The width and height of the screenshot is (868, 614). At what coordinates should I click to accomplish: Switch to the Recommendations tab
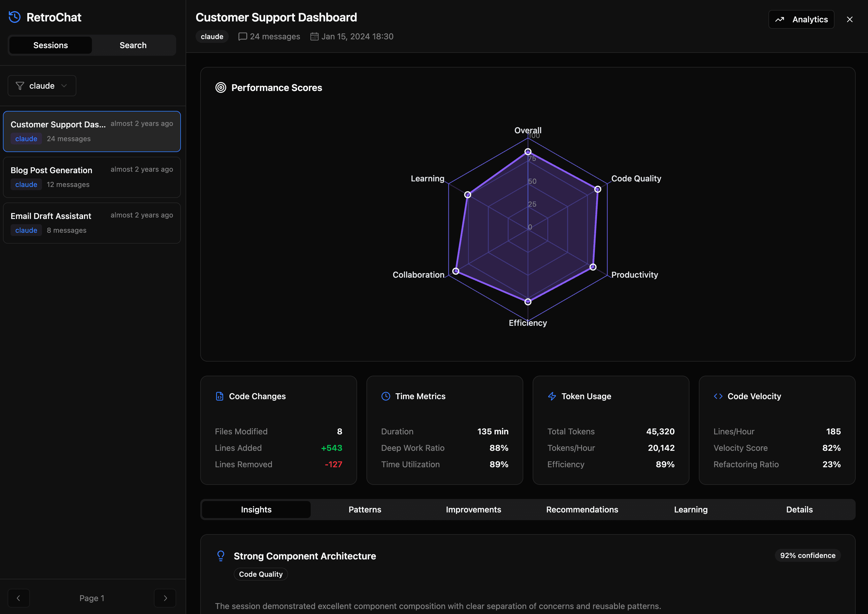tap(582, 510)
